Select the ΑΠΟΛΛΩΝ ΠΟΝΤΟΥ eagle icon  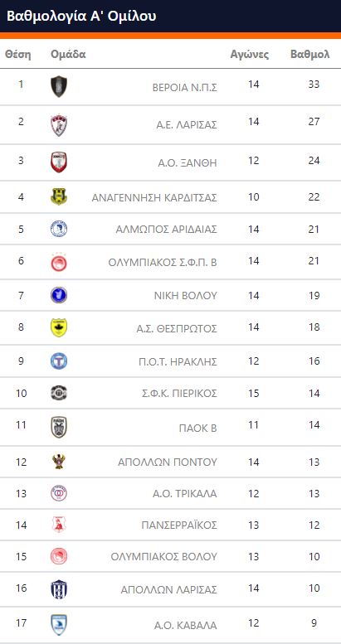pyautogui.click(x=59, y=462)
